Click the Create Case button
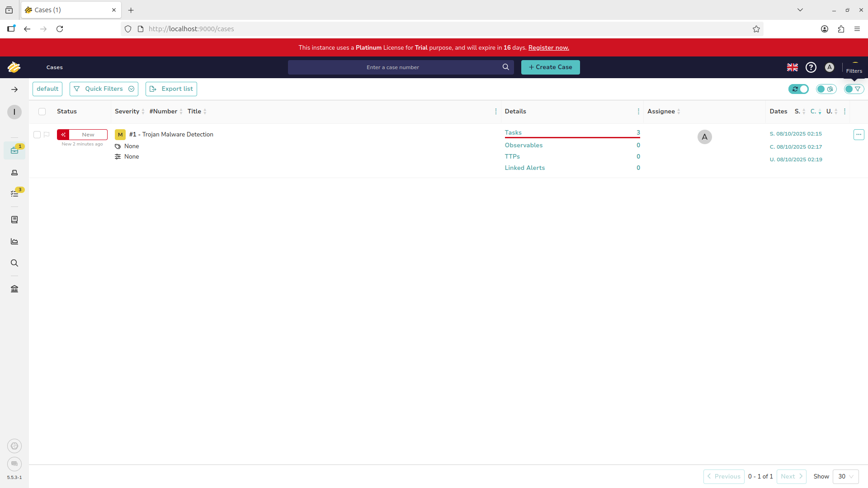 (550, 67)
